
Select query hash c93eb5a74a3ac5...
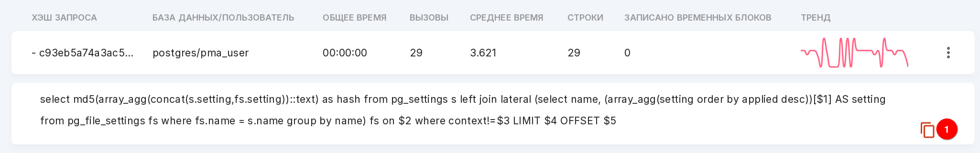point(86,53)
